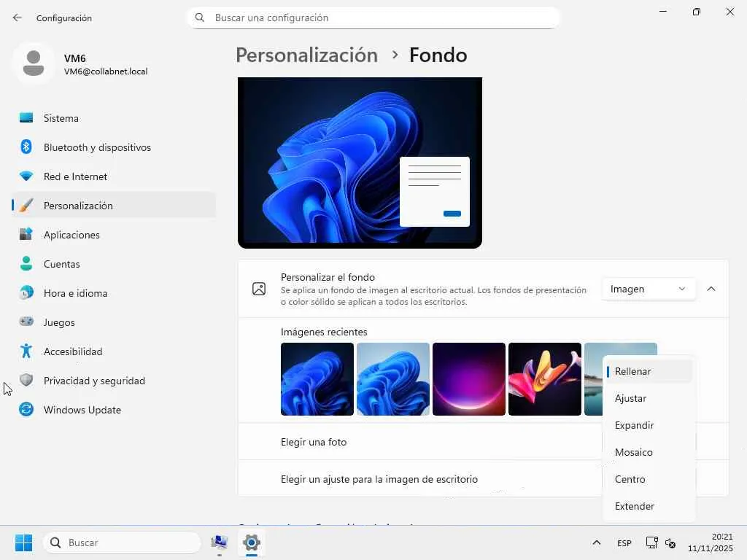Go to Sistema settings
Screen dimensions: 747x560
point(113,117)
